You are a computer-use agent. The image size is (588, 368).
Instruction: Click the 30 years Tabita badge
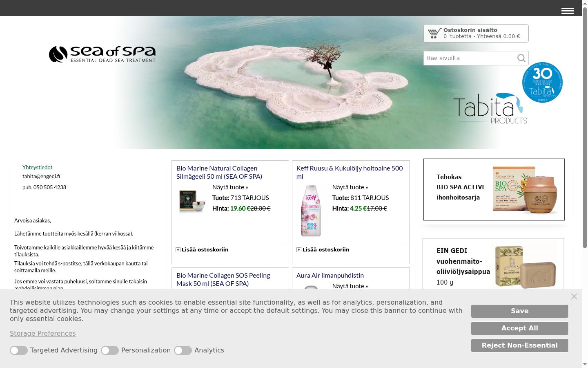pyautogui.click(x=542, y=82)
